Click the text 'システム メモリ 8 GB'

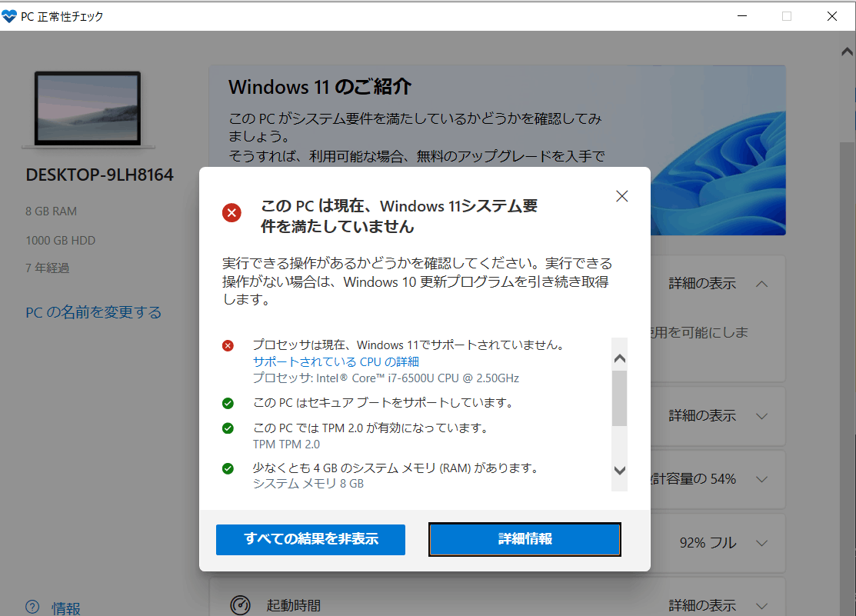(308, 484)
